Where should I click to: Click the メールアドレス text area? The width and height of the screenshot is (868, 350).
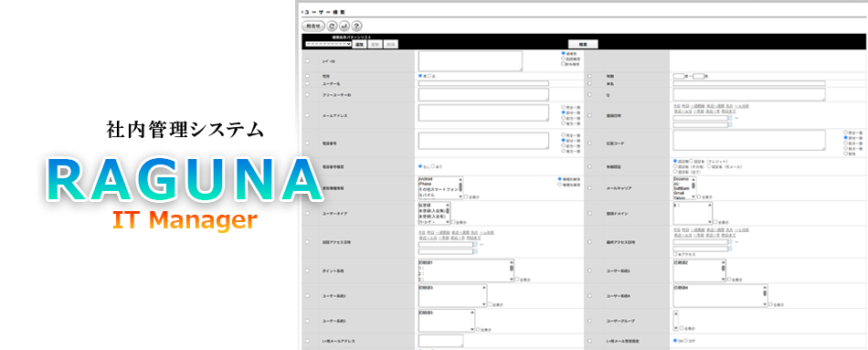(x=483, y=112)
